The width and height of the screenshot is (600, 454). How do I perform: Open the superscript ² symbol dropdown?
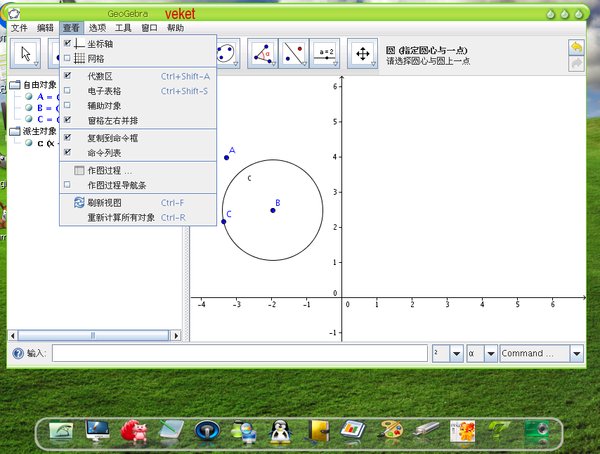tap(456, 353)
